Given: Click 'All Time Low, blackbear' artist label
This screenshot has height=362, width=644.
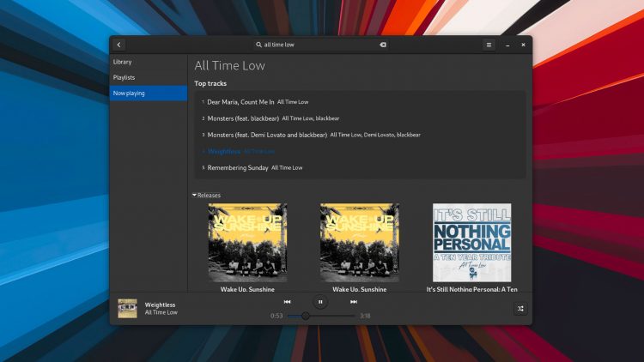Looking at the screenshot, I should click(x=311, y=118).
